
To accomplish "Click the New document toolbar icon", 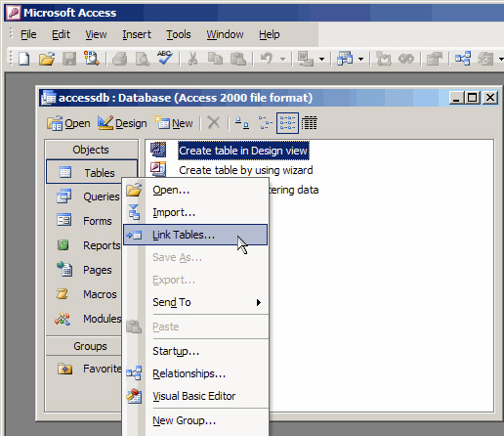I will [24, 59].
